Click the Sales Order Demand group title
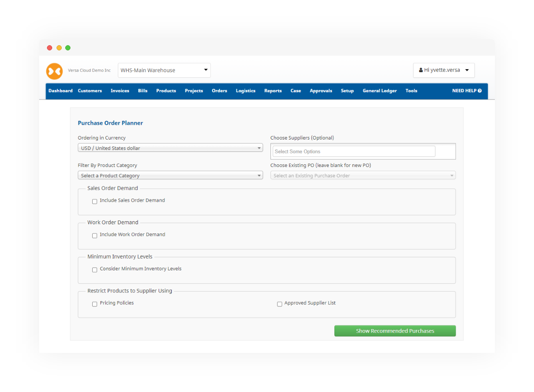The image size is (534, 392). click(x=113, y=188)
